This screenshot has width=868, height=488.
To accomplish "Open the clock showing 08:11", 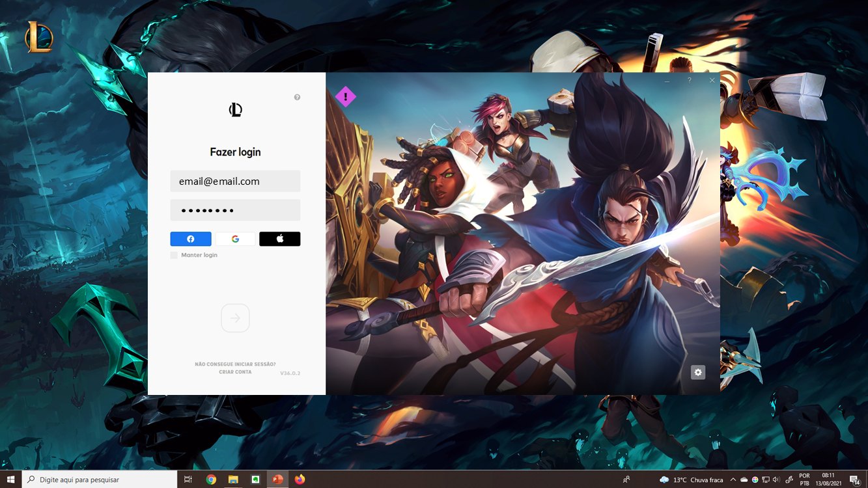I will tap(828, 480).
